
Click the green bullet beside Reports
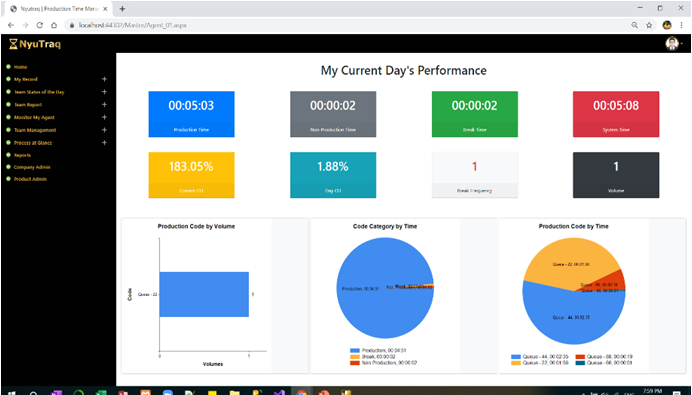[x=8, y=155]
